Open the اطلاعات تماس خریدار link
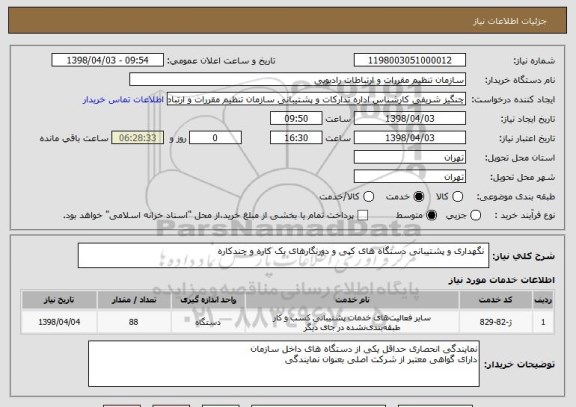576x407 pixels. [x=123, y=100]
